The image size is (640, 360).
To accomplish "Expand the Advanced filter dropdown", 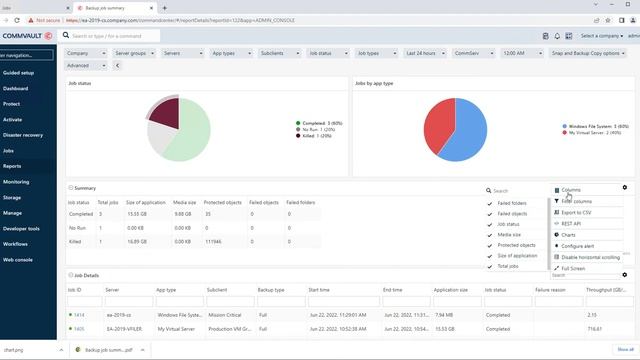I will click(x=86, y=65).
